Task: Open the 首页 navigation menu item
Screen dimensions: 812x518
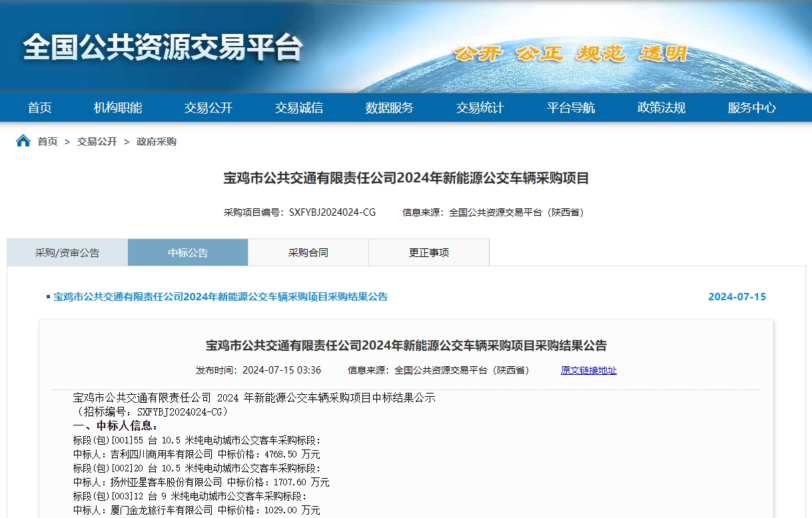Action: coord(39,107)
